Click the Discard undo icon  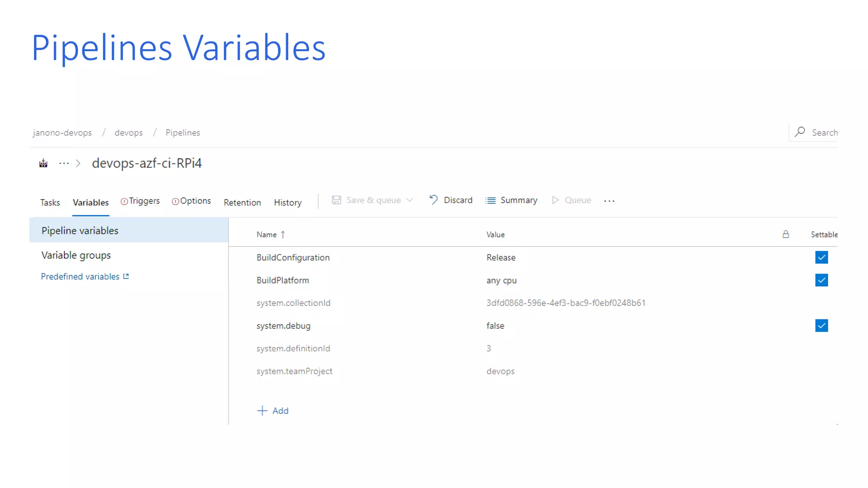pos(433,200)
